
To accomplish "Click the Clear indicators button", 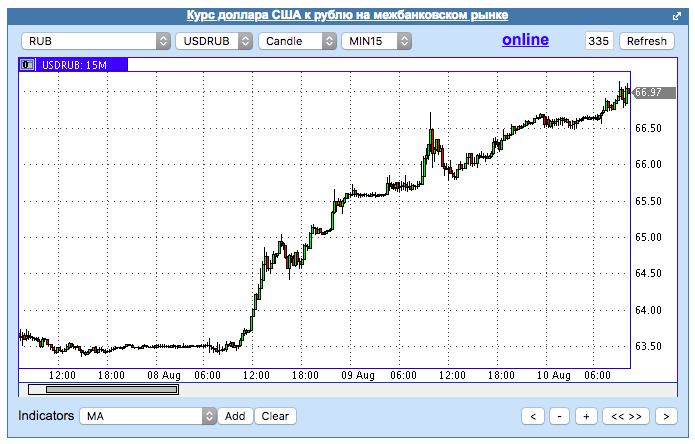I will 275,416.
